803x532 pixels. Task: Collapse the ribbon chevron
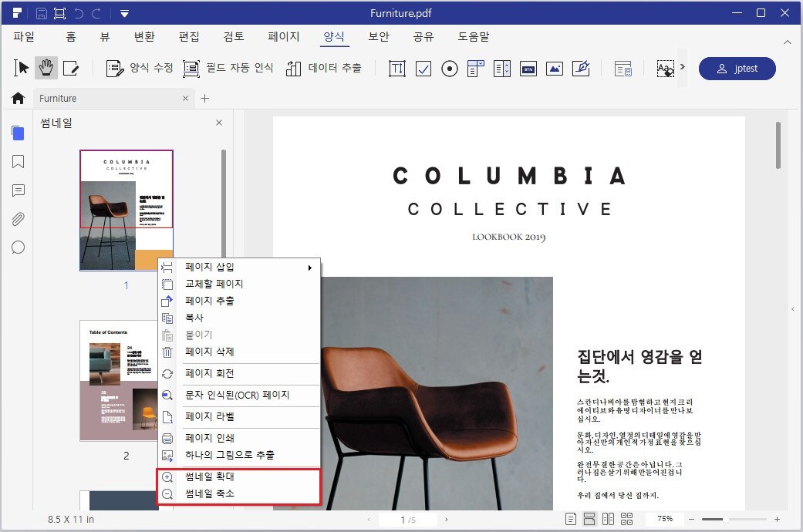click(x=788, y=42)
